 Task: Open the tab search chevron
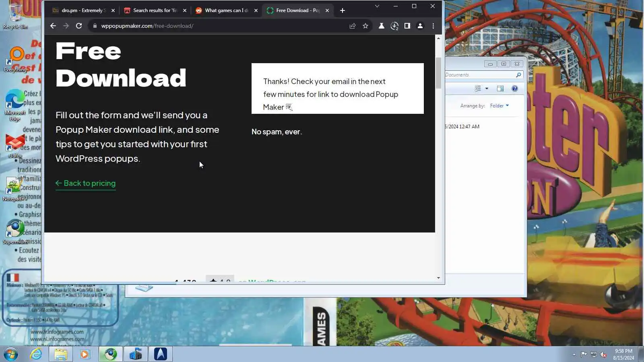pyautogui.click(x=377, y=6)
